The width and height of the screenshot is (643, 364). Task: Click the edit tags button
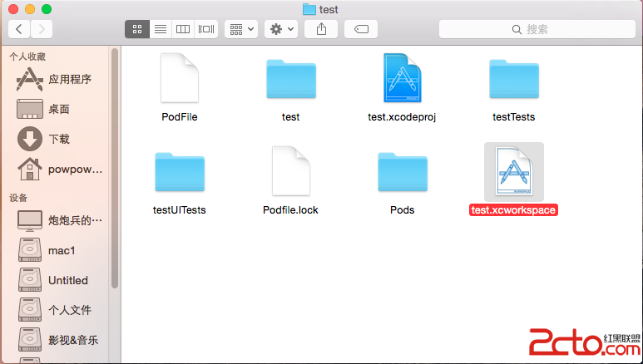point(361,29)
